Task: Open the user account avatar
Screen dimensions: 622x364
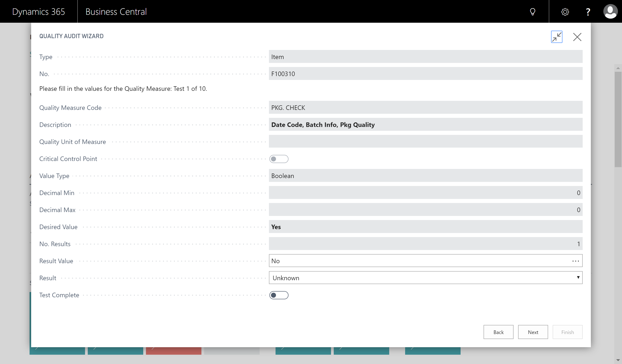Action: (610, 12)
